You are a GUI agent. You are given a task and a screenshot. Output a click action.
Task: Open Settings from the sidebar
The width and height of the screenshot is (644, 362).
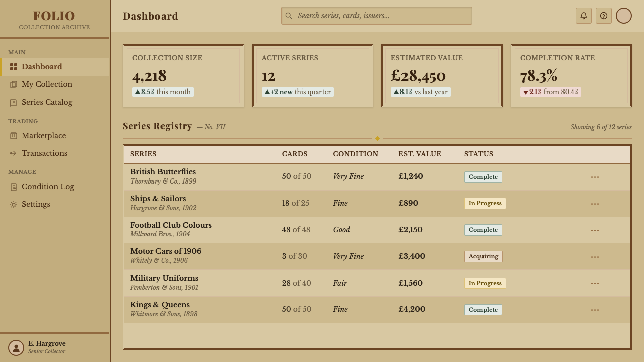[x=54, y=204]
